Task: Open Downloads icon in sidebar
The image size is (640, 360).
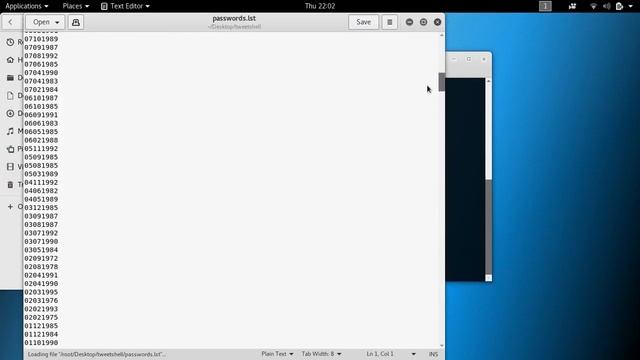Action: point(10,113)
